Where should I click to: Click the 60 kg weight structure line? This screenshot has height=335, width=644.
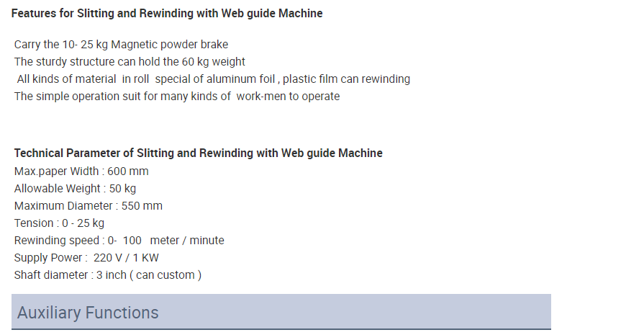pos(130,62)
